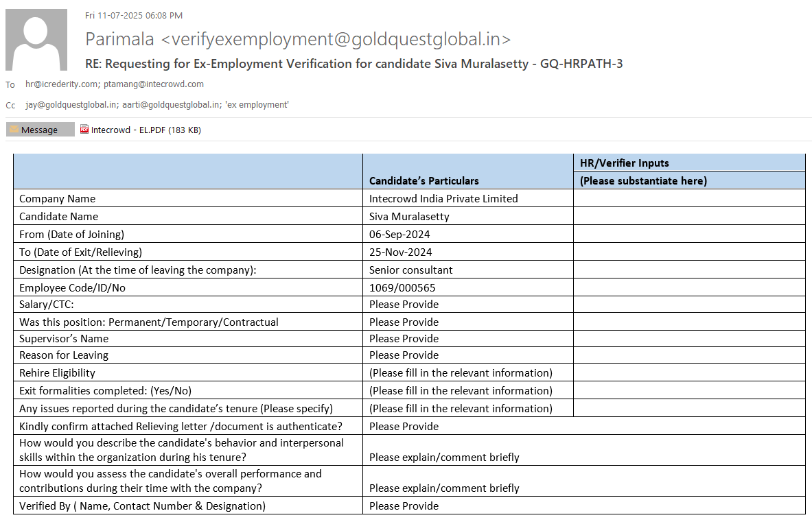812x522 pixels.
Task: Click the verifier input cell for Salary/CTC
Action: point(688,305)
